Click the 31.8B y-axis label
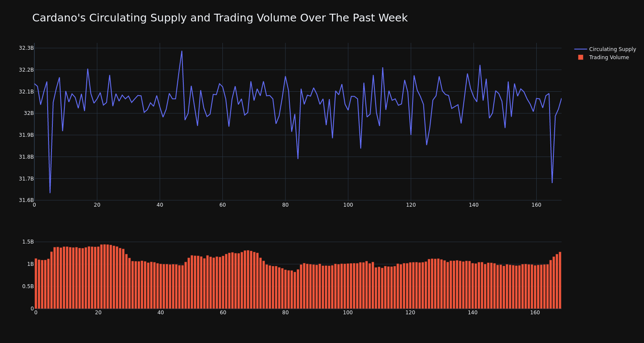Image resolution: width=644 pixels, height=343 pixels. pos(26,157)
